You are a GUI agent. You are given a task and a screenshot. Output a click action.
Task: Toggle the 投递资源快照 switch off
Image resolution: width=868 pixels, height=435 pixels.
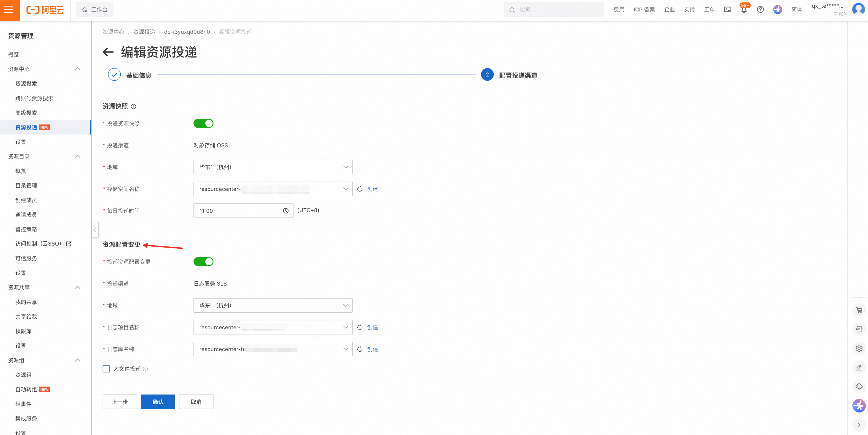(x=203, y=123)
